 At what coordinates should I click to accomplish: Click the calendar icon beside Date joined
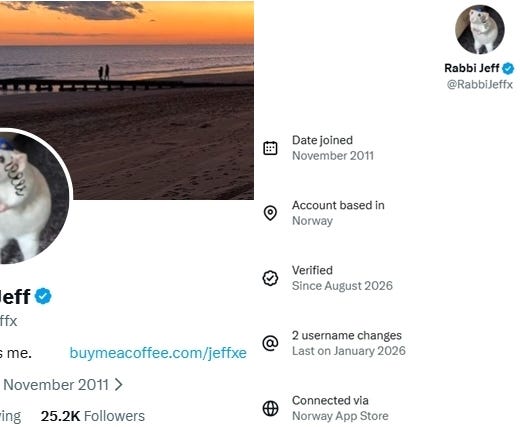(270, 148)
